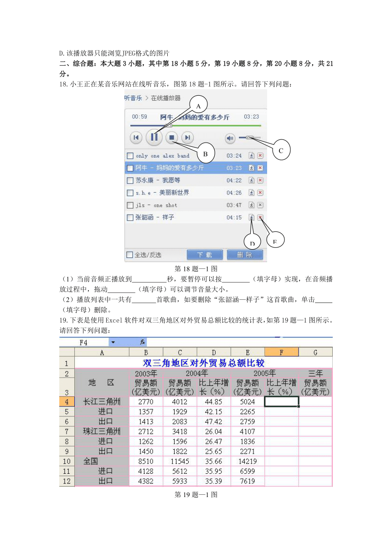Screen dimensions: 392x554
Task: Tick checkbox for jls - one shot
Action: click(x=130, y=205)
